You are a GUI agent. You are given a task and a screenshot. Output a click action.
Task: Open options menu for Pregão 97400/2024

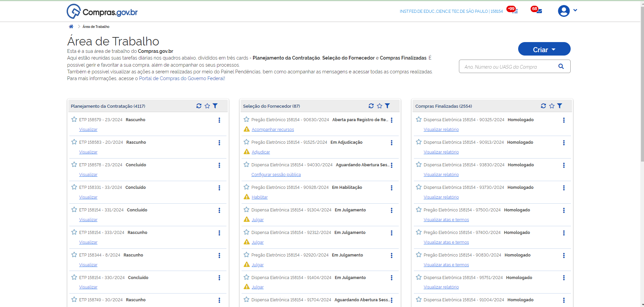564,233
